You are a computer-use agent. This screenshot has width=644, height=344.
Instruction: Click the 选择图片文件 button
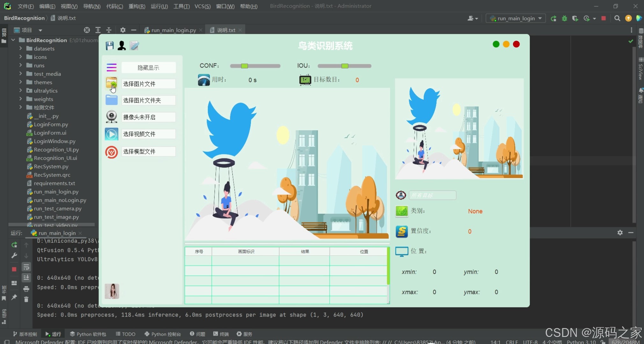point(148,84)
